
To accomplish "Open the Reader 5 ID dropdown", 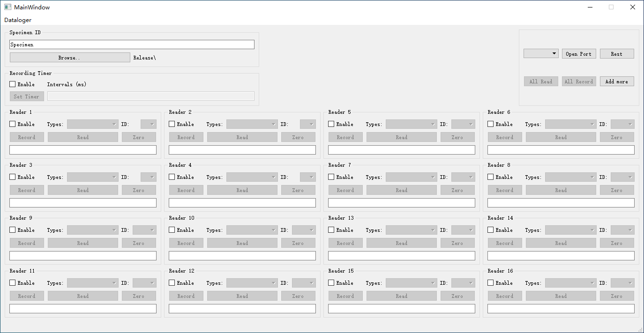I will [463, 124].
